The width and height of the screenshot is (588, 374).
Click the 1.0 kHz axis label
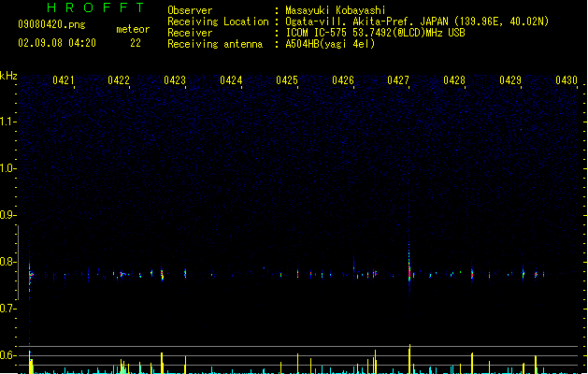tap(7, 168)
